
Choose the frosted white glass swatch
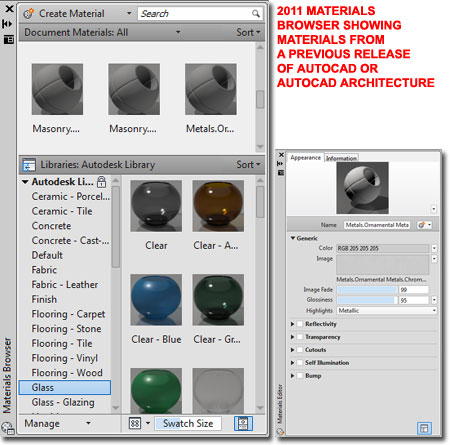pyautogui.click(x=218, y=390)
